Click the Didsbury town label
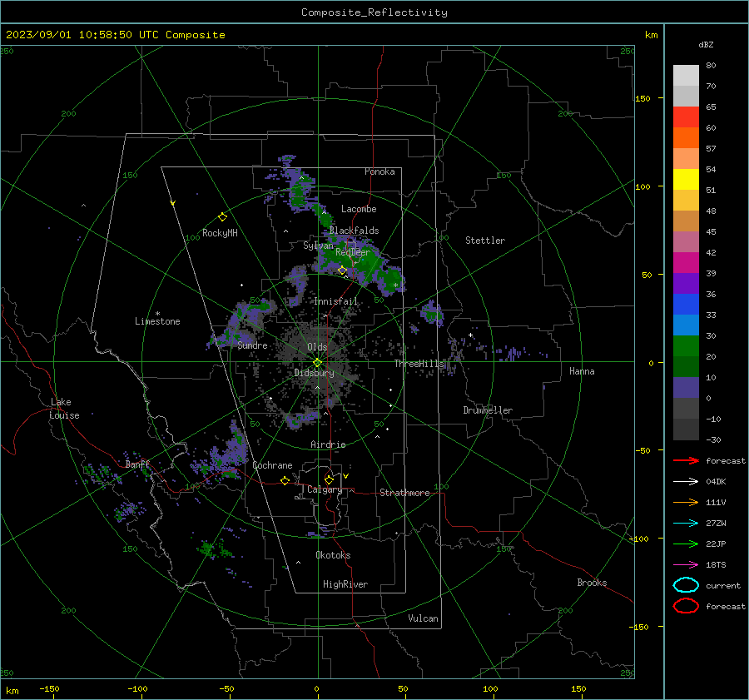The image size is (749, 700). click(x=314, y=373)
